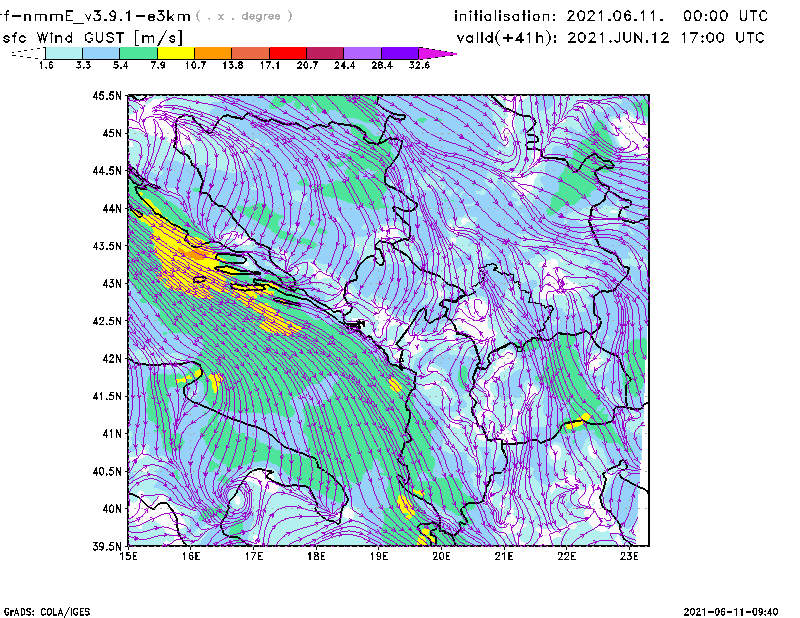Click the yellow 7.9–10.7 legend swatch
The height and width of the screenshot is (618, 800).
[x=176, y=53]
